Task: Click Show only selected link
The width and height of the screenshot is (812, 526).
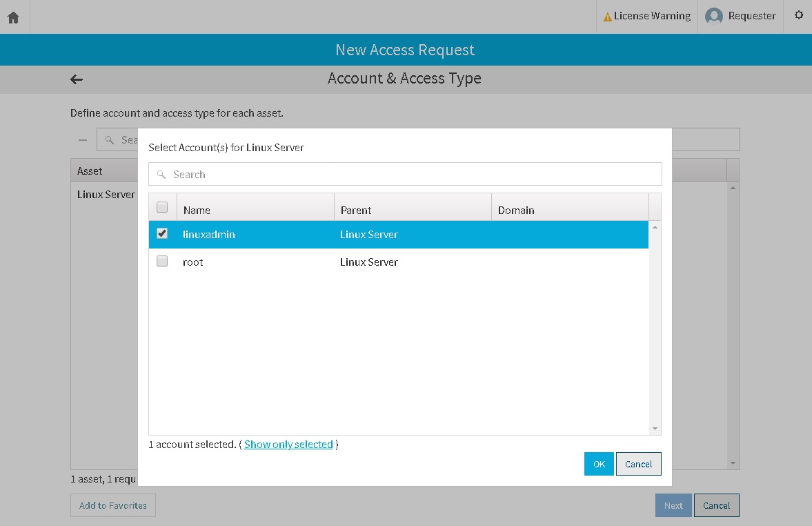Action: (288, 445)
